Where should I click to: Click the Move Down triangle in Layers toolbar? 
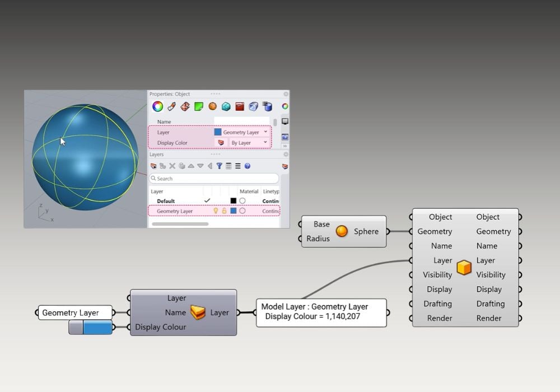(x=200, y=166)
